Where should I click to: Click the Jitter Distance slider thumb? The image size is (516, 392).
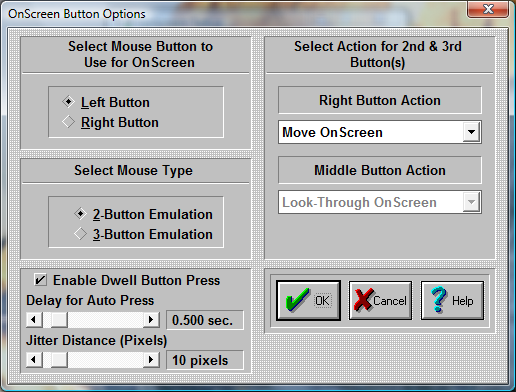pyautogui.click(x=59, y=360)
